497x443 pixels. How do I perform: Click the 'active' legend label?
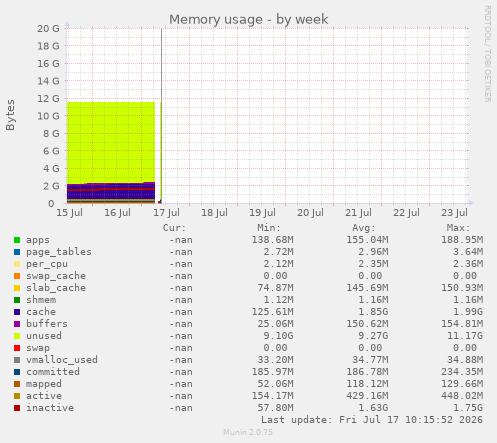pyautogui.click(x=44, y=396)
